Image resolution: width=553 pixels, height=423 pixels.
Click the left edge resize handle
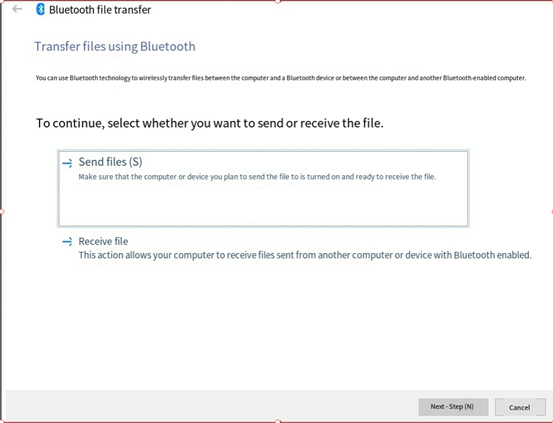[x=1, y=212]
